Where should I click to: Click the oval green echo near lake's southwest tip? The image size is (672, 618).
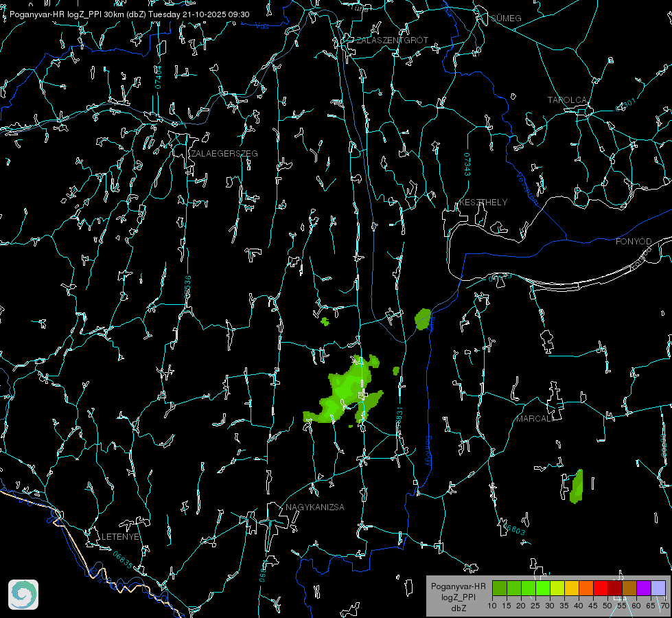click(x=423, y=319)
